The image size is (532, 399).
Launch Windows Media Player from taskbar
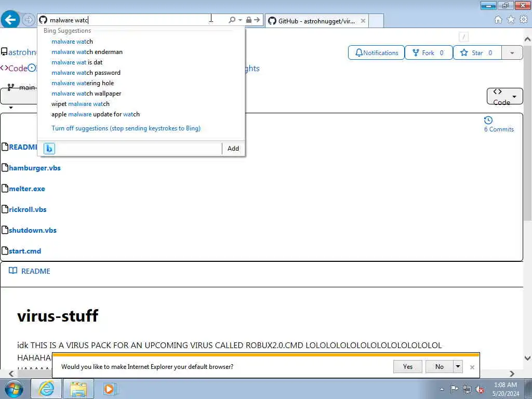pos(110,389)
